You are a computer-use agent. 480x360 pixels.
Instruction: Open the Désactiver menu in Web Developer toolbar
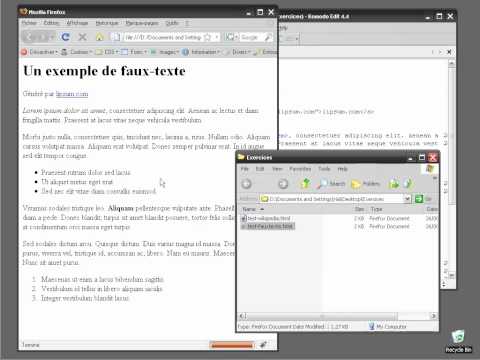pos(39,52)
